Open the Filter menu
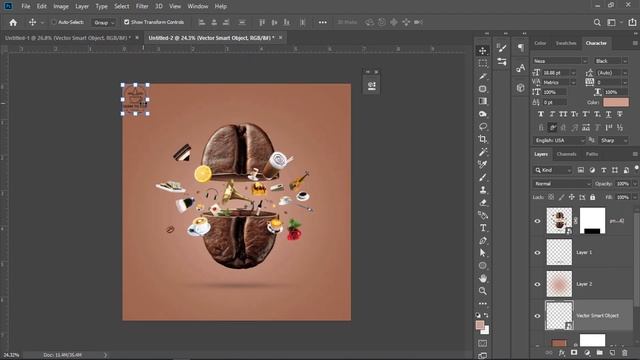Screen dimensions: 640x360 coord(142,6)
